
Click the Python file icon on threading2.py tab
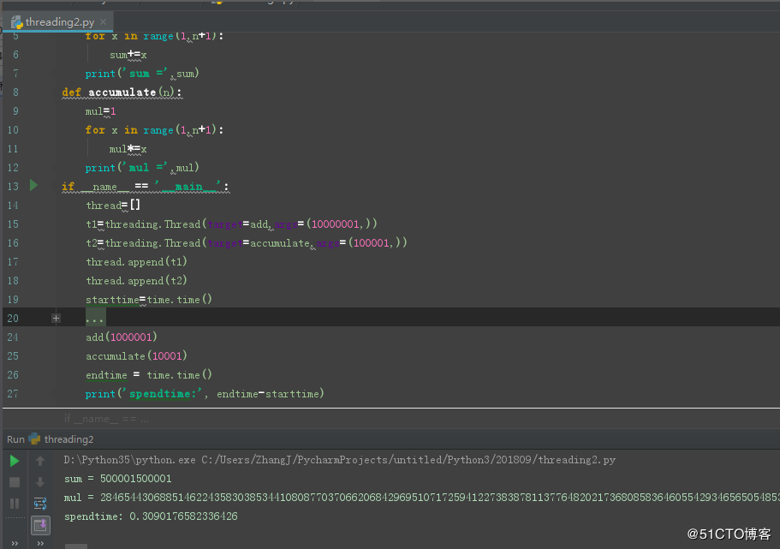17,22
